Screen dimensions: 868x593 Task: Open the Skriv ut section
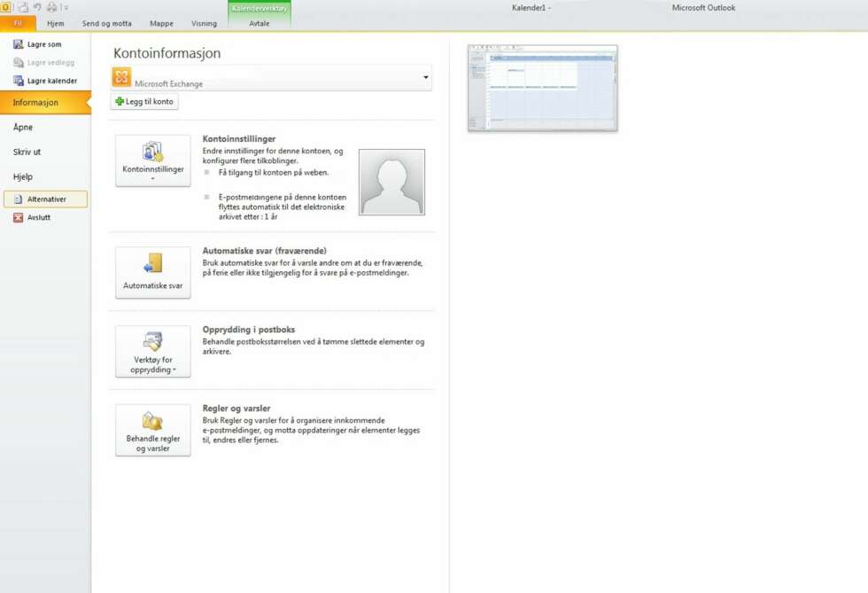click(27, 152)
